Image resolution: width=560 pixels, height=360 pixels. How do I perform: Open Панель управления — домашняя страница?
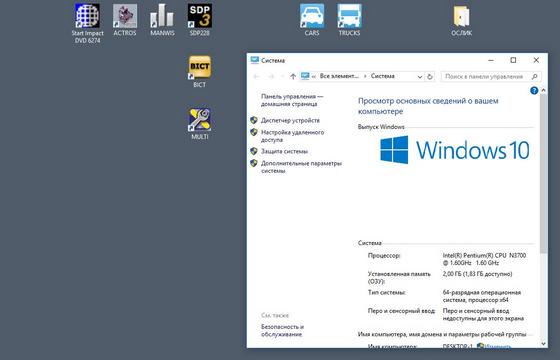point(292,100)
